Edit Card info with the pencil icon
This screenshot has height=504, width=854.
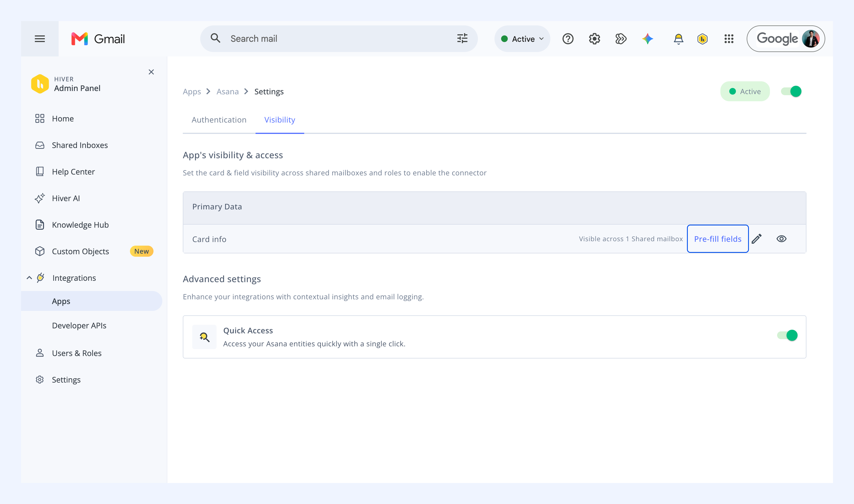pyautogui.click(x=757, y=239)
